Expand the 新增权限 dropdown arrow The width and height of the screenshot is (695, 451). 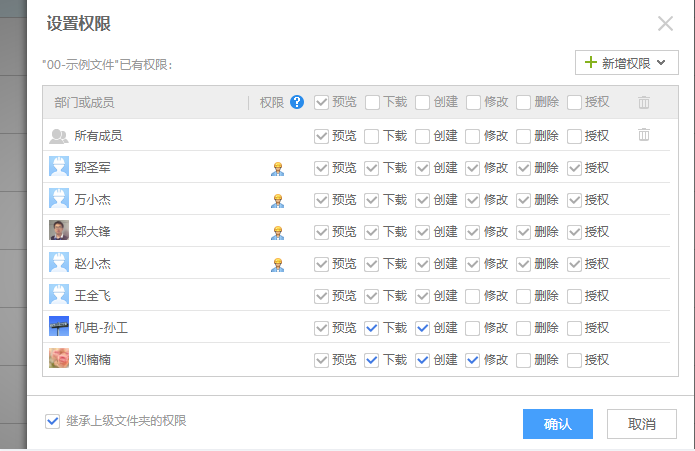point(661,63)
